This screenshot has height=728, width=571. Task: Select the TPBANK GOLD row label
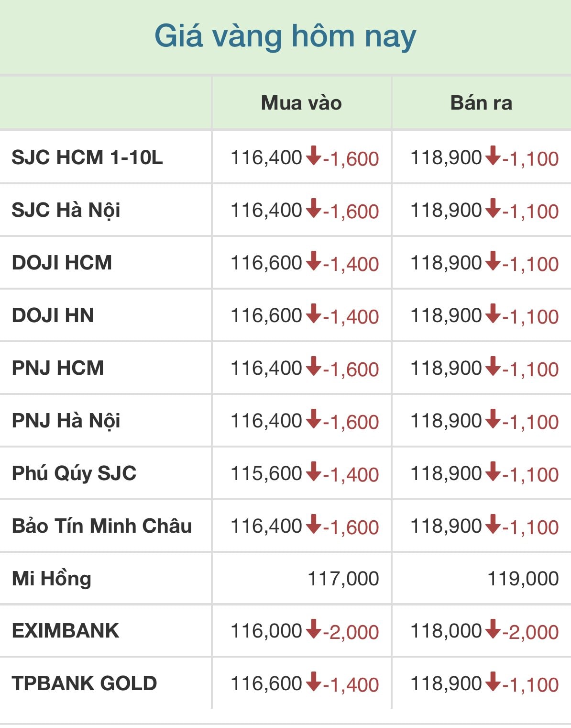coord(85,683)
